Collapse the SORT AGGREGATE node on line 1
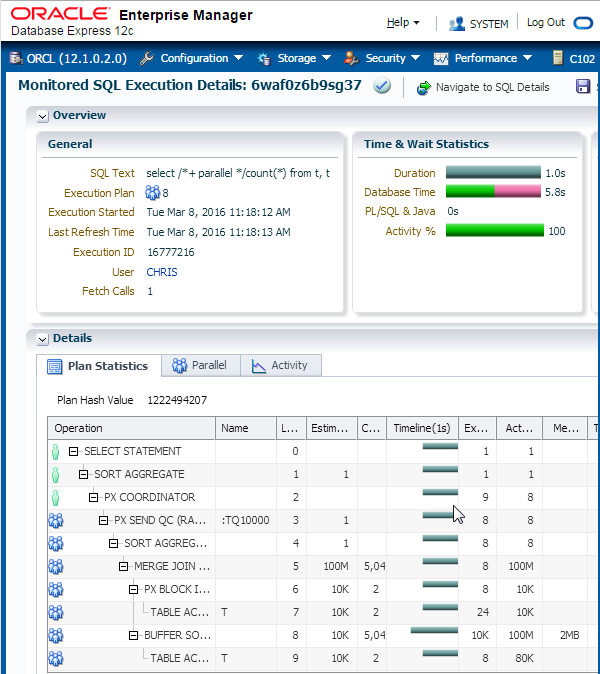600x674 pixels. tap(83, 475)
